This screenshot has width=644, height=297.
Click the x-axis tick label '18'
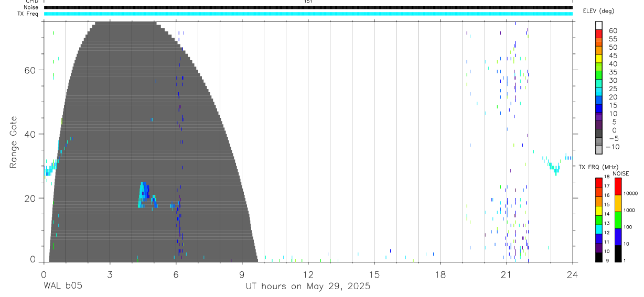[440, 274]
